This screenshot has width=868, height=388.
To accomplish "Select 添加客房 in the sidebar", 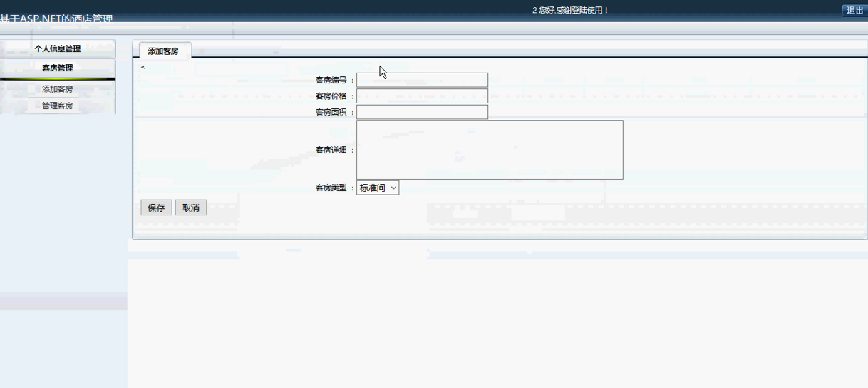I will tap(58, 89).
